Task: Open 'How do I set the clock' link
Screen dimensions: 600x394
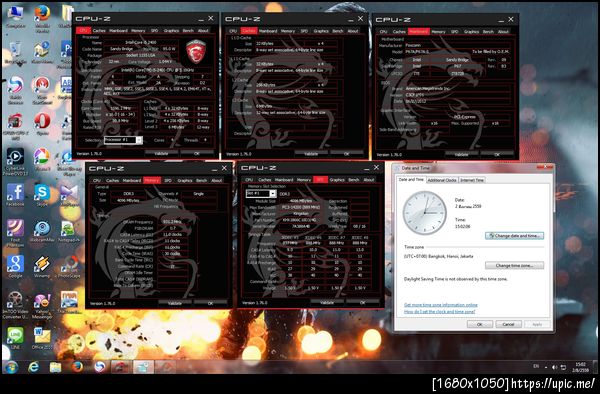Action: (440, 312)
